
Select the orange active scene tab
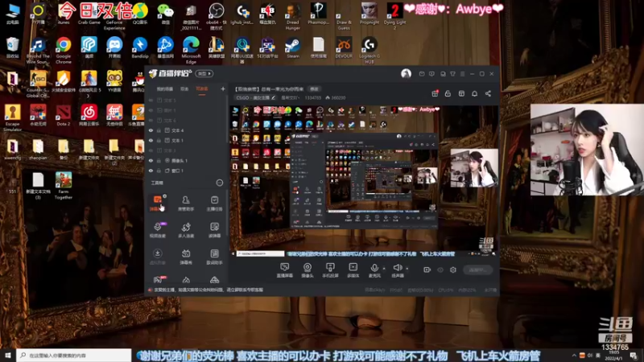(202, 88)
